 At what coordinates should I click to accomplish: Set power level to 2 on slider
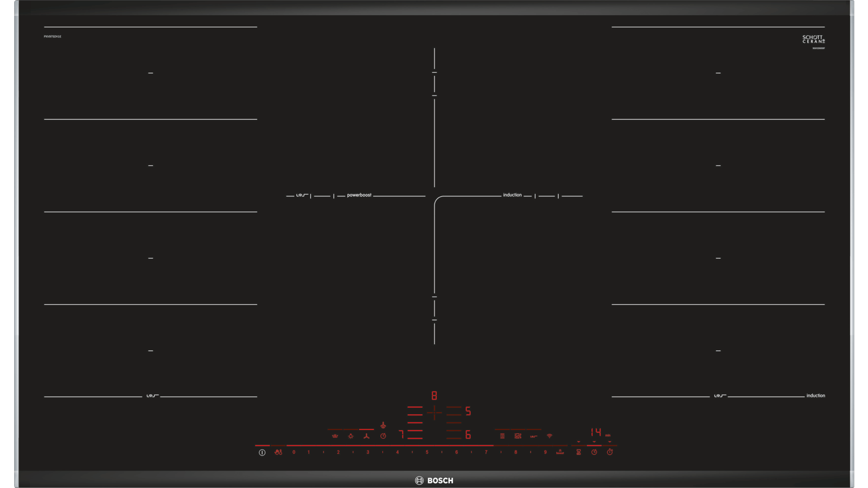point(338,452)
